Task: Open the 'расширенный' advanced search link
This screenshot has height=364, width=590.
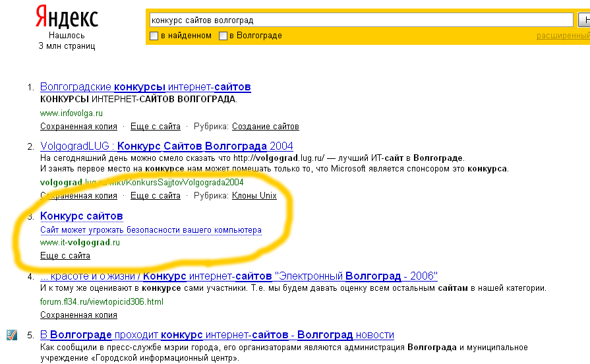Action: click(563, 36)
